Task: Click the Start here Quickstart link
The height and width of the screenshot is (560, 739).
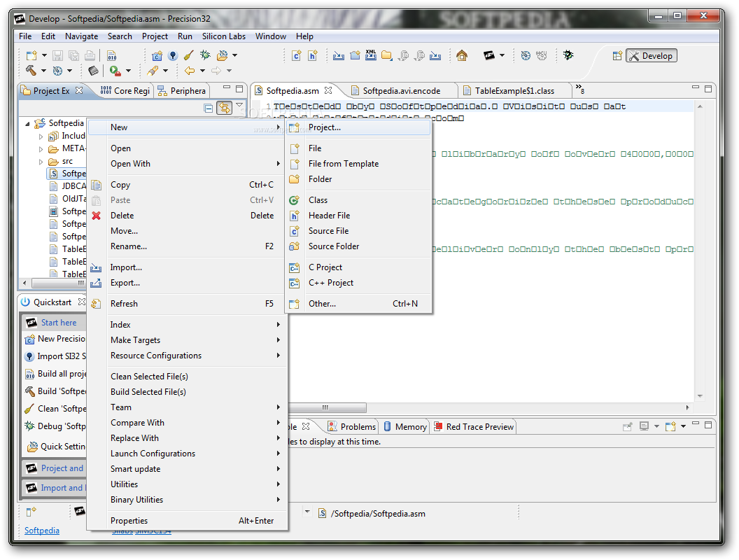Action: (59, 323)
